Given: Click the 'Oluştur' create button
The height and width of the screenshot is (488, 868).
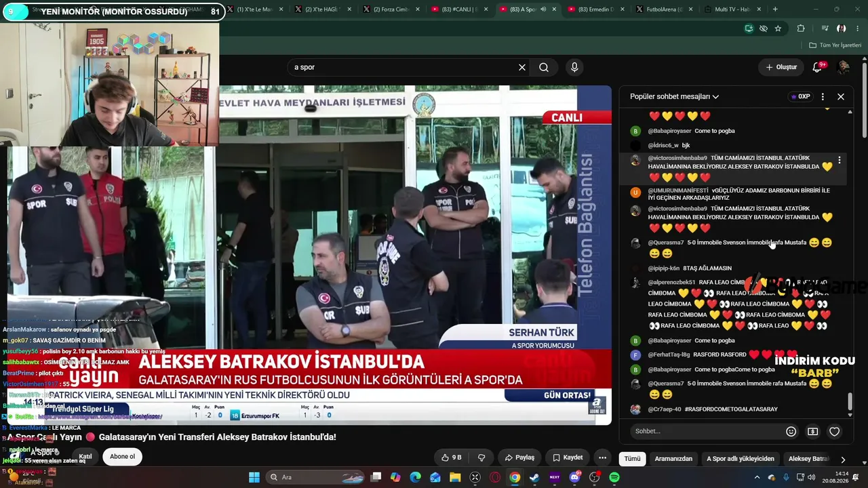Looking at the screenshot, I should [x=781, y=67].
